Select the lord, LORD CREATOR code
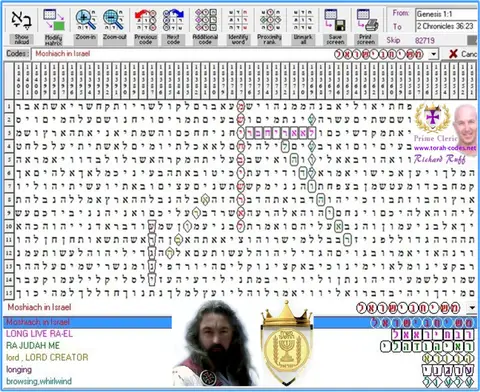Screen dimensions: 480x392 tap(47, 357)
